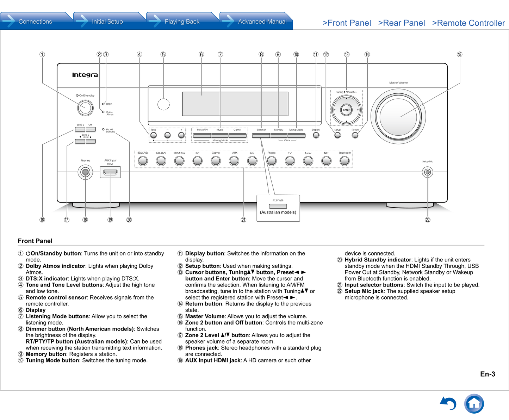Click the Phones jack in the diagram
Screen dimensions: 509x420
point(85,172)
